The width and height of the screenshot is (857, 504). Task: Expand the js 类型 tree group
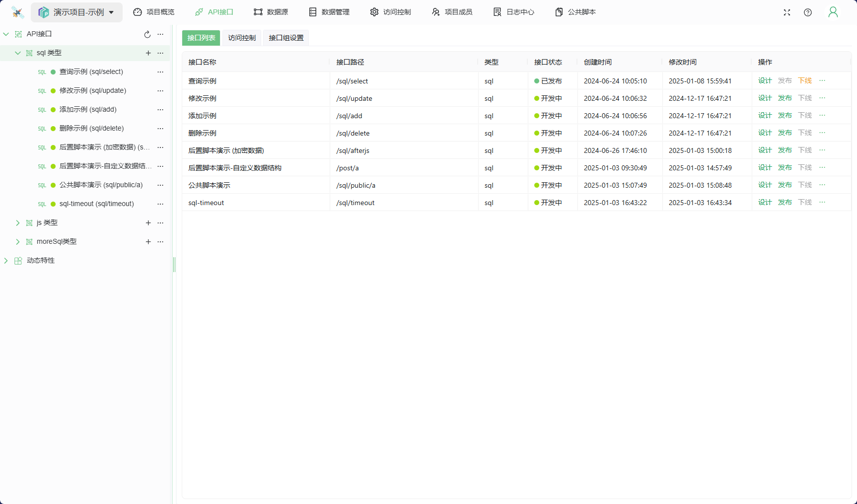tap(18, 223)
